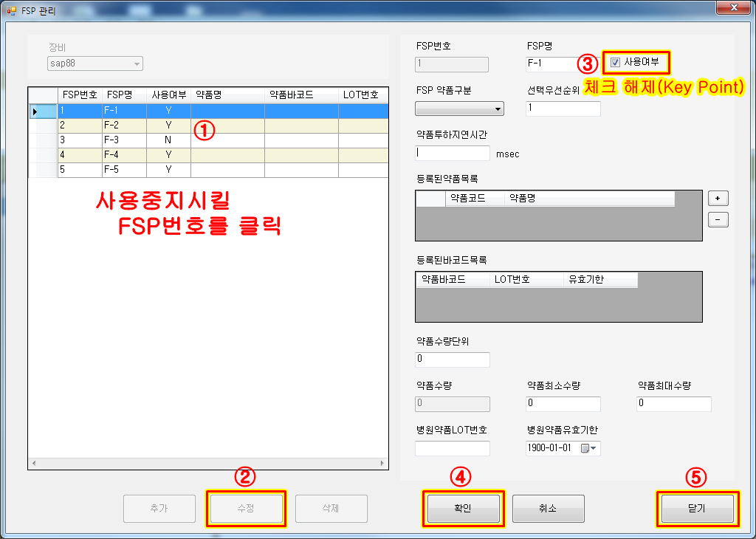Expand the 장비 sap88 combo box

pyautogui.click(x=137, y=64)
